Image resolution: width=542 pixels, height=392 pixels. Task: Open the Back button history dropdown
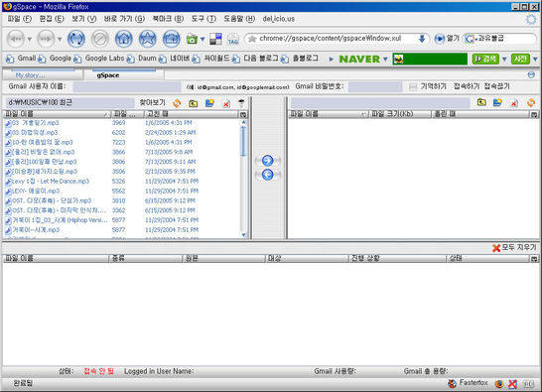click(30, 39)
